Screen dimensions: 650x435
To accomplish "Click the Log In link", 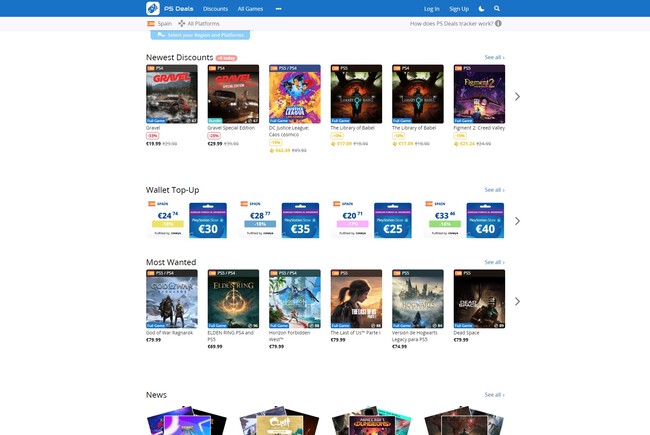I will (432, 9).
